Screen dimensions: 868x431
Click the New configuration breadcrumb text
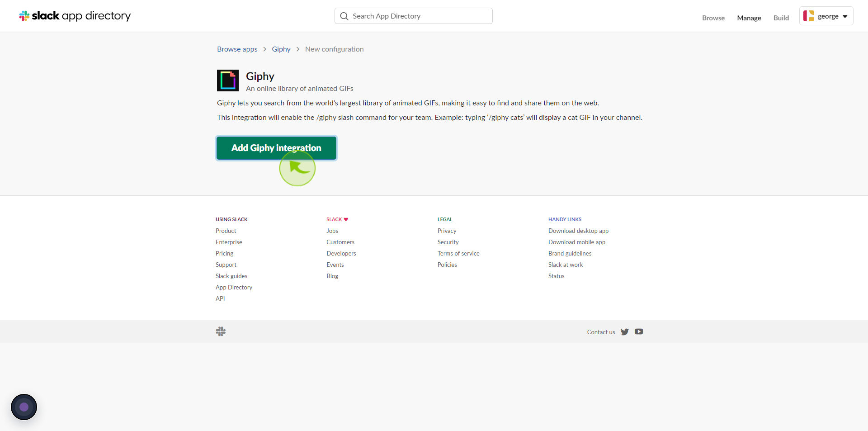point(335,49)
